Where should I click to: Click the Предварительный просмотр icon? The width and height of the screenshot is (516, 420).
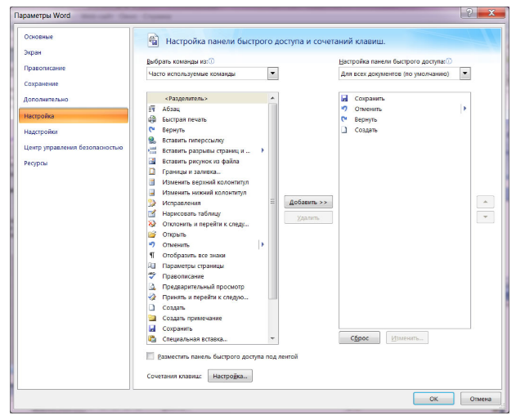pos(151,287)
